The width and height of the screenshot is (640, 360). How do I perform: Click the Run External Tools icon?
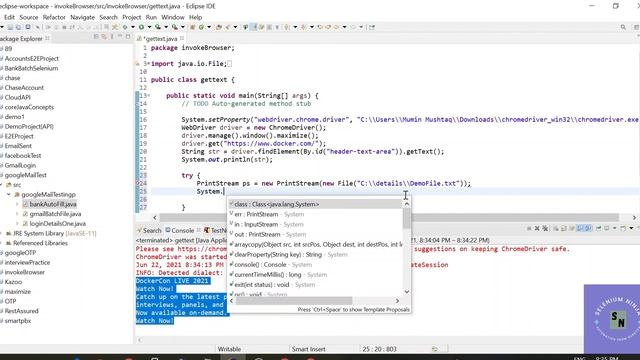point(174,27)
